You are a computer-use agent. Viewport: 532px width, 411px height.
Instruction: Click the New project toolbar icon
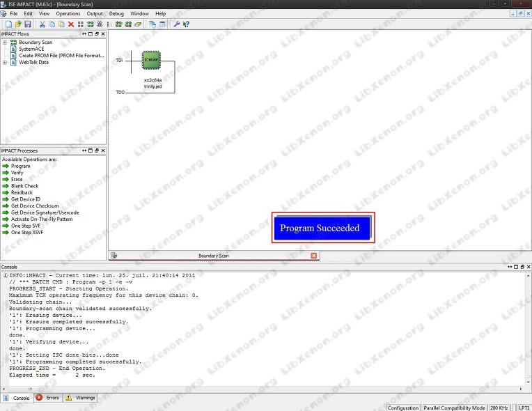(8, 24)
